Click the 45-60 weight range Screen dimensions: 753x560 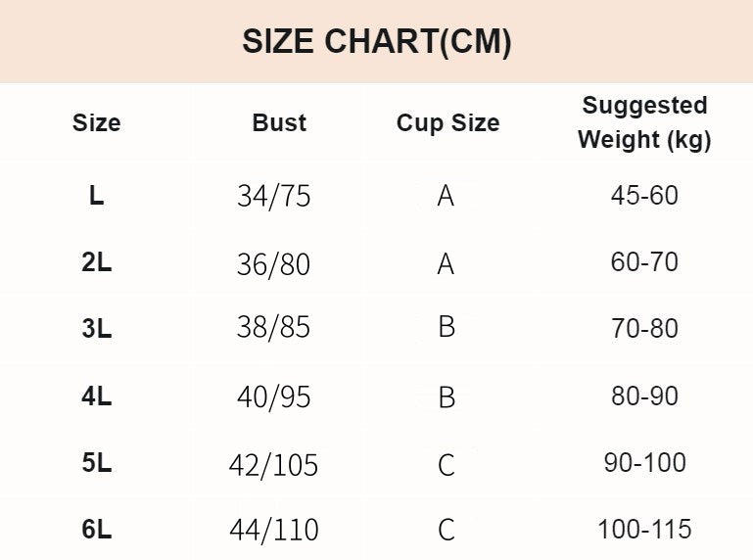pos(644,196)
